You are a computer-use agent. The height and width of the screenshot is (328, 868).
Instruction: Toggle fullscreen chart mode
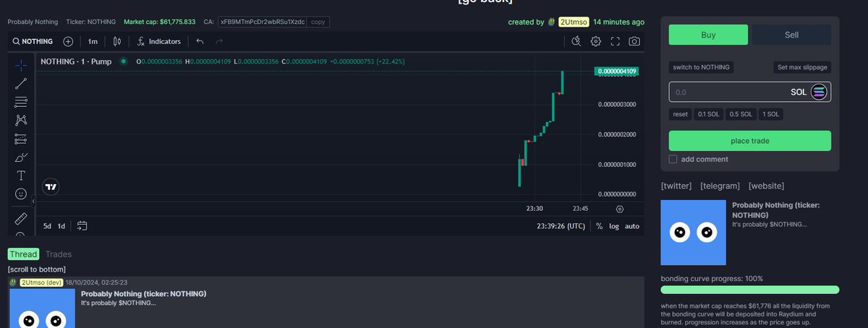click(616, 41)
